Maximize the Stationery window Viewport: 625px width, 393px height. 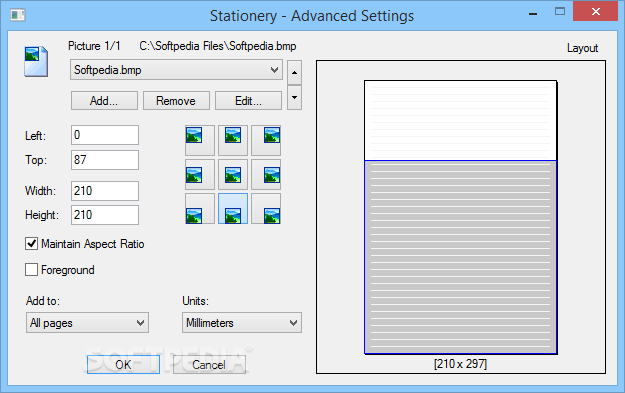560,11
